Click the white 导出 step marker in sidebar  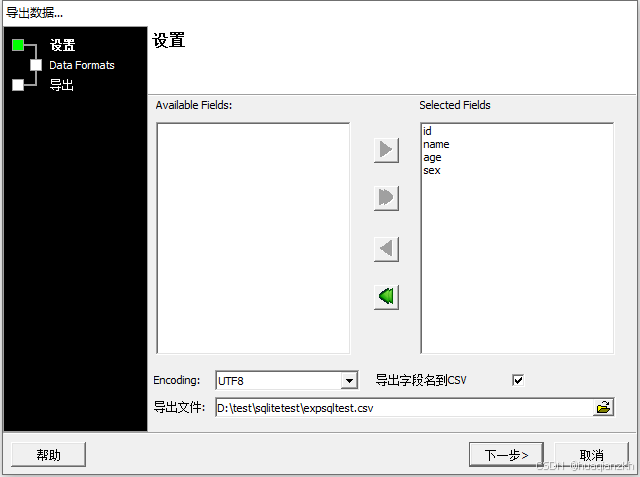pos(18,84)
